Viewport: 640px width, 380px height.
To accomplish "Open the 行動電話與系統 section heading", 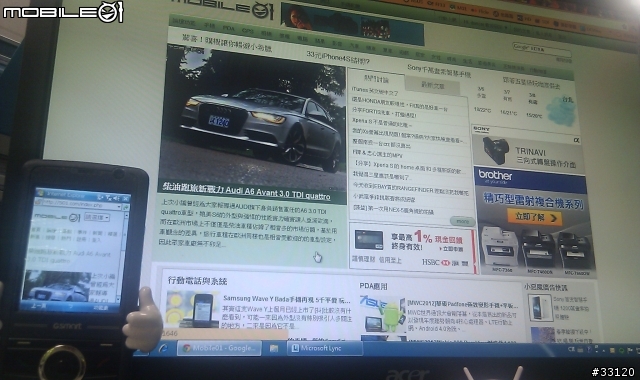I will pos(198,281).
